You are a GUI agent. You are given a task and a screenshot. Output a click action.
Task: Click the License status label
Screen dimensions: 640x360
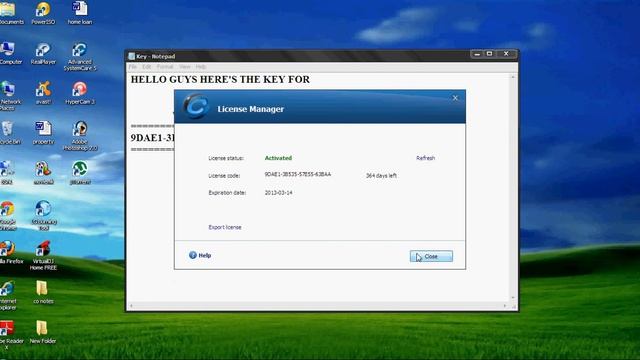point(226,158)
